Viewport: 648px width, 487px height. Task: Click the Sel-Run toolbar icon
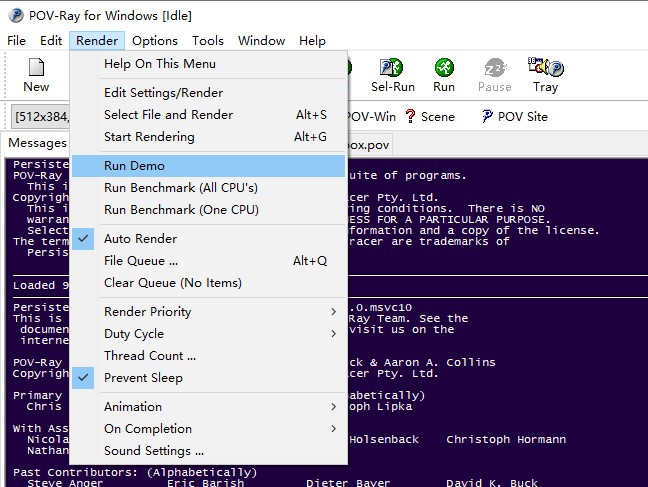click(x=392, y=75)
